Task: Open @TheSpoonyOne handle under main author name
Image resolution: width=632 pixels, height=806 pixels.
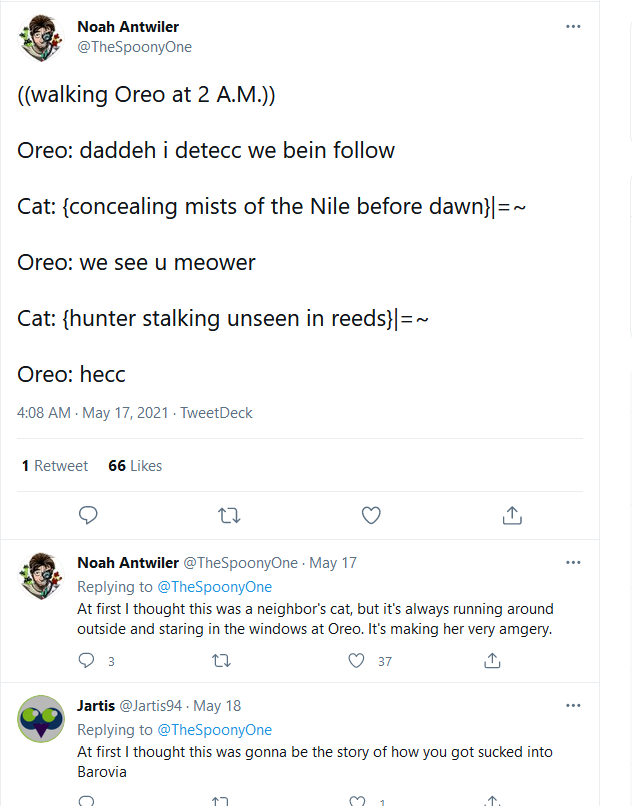Action: (x=134, y=47)
